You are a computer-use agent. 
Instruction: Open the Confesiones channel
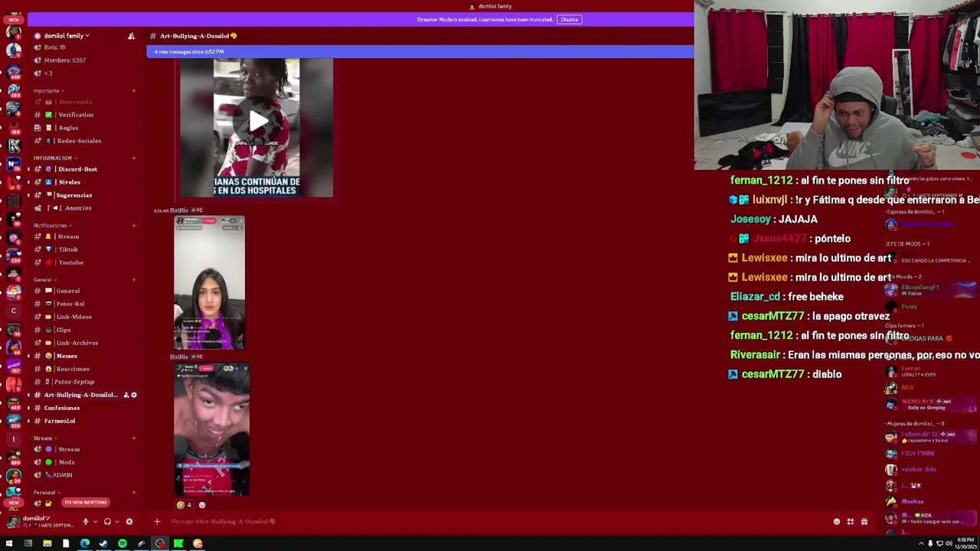[84, 408]
